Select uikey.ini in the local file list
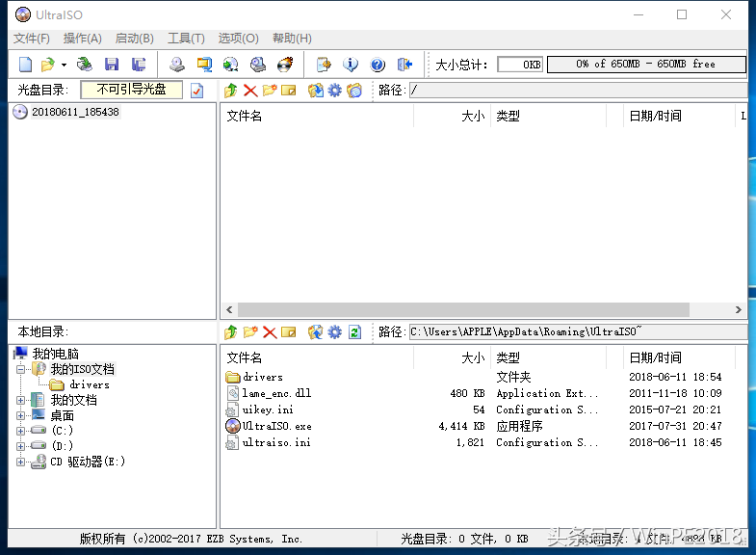756x555 pixels. coord(268,410)
